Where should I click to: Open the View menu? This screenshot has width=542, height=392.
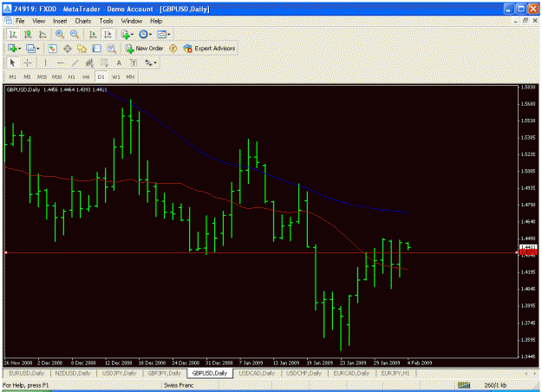point(39,21)
